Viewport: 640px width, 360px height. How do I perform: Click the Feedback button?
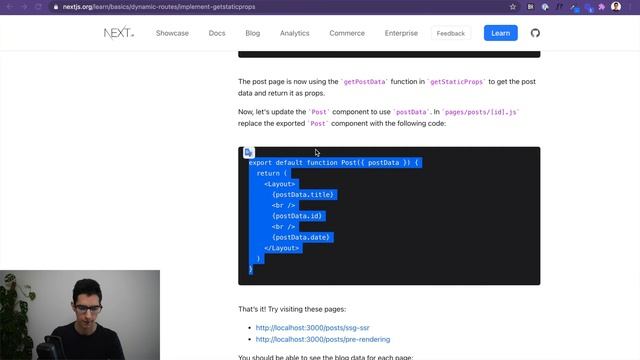[x=451, y=33]
